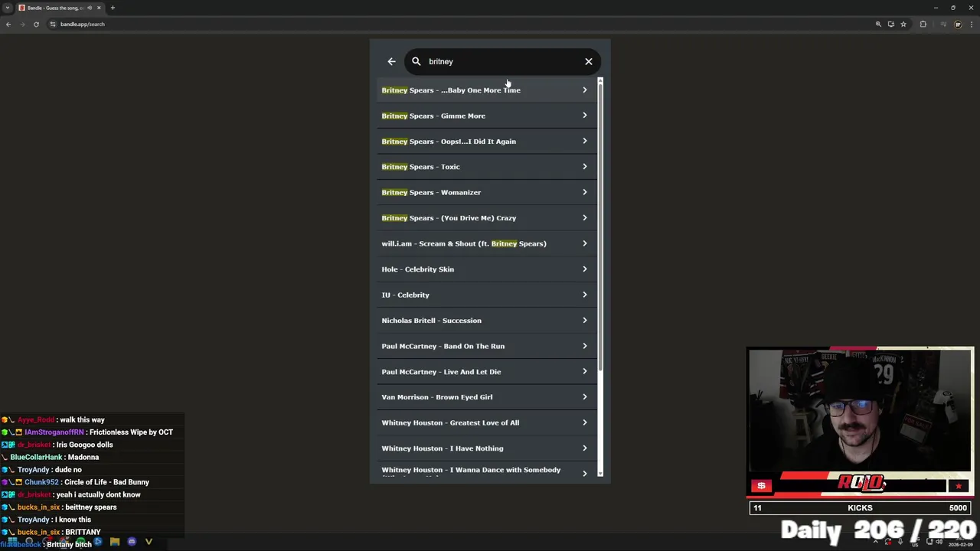Open chevron for (You Drive Me) Crazy

pyautogui.click(x=584, y=218)
